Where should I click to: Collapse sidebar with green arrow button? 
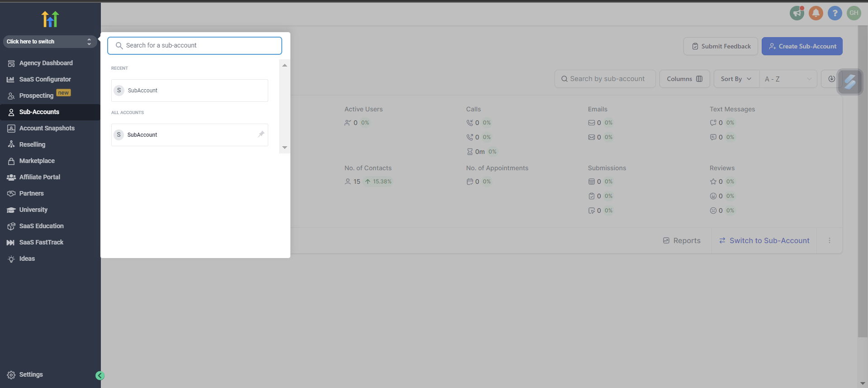click(100, 376)
